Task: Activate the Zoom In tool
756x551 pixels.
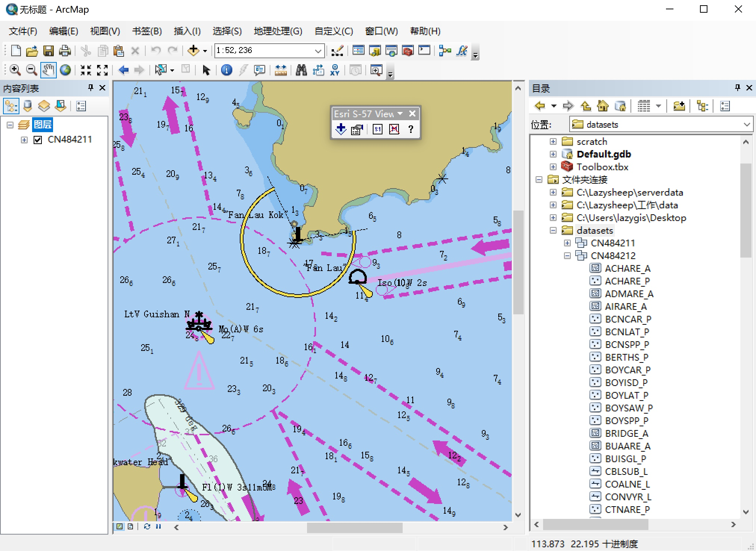Action: [x=15, y=70]
